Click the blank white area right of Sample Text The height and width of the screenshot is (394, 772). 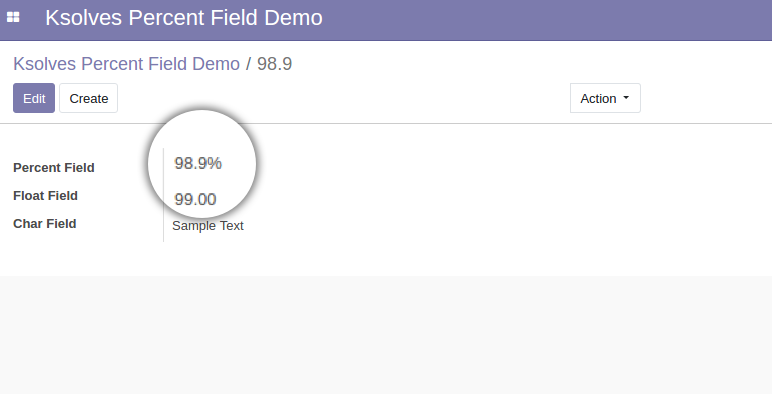point(492,226)
